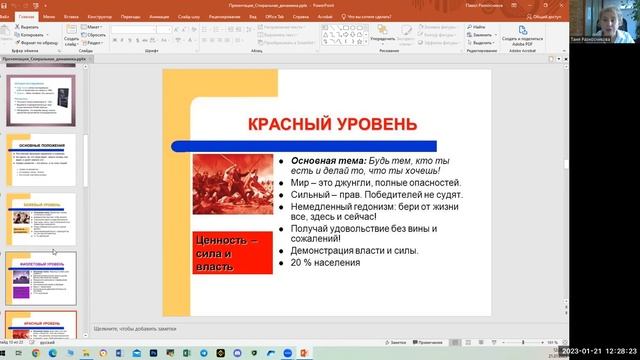Open the font name combo box
Screen dimensions: 640x360
pos(133,29)
